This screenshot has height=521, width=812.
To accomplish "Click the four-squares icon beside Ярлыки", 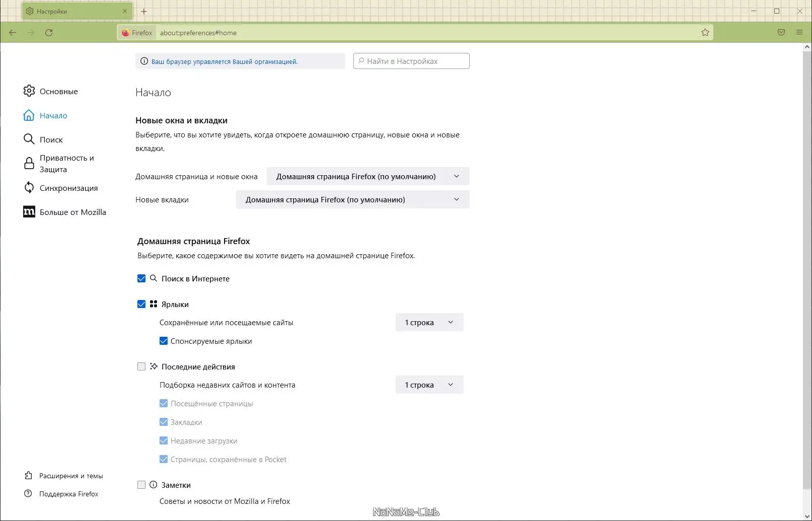I will pos(154,304).
